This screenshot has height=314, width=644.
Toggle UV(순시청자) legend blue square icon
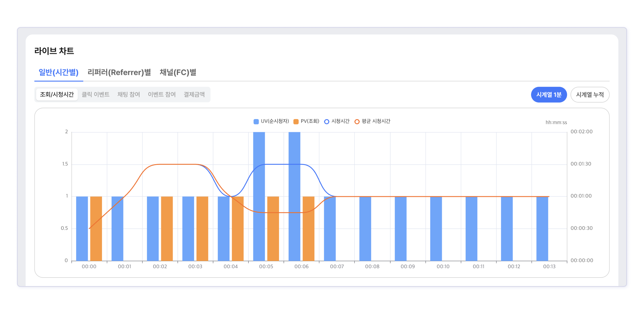click(256, 122)
